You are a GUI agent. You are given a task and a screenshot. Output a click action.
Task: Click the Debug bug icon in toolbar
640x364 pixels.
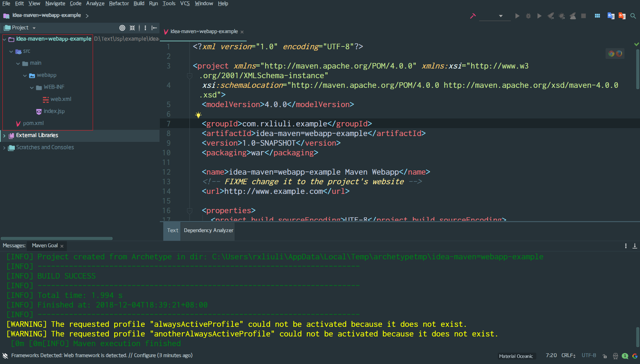pyautogui.click(x=528, y=16)
